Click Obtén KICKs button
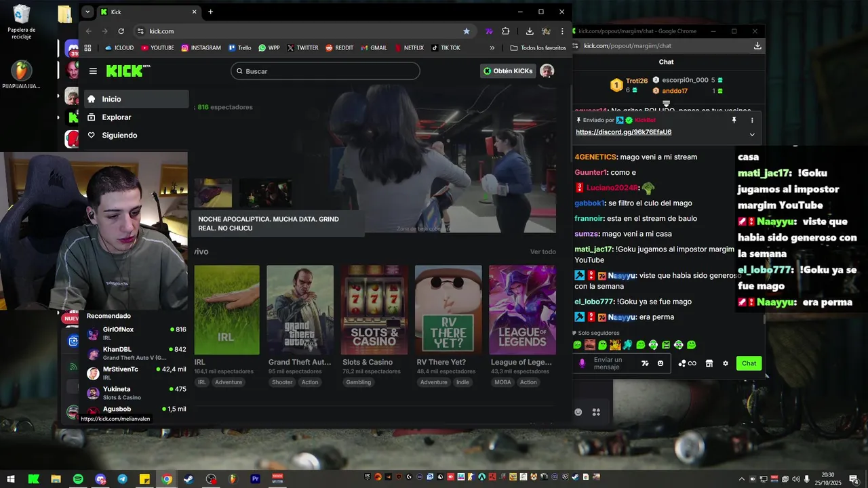Image resolution: width=868 pixels, height=488 pixels. [x=508, y=71]
